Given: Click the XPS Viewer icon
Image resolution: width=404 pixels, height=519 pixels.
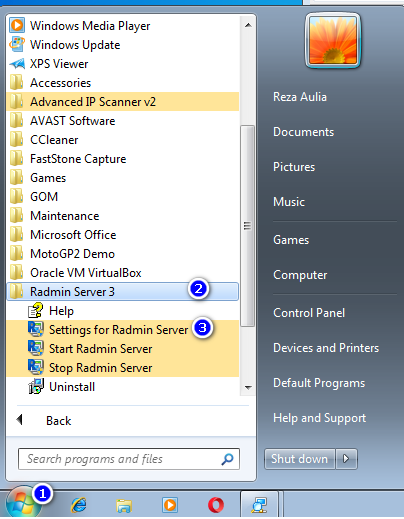Looking at the screenshot, I should click(17, 63).
